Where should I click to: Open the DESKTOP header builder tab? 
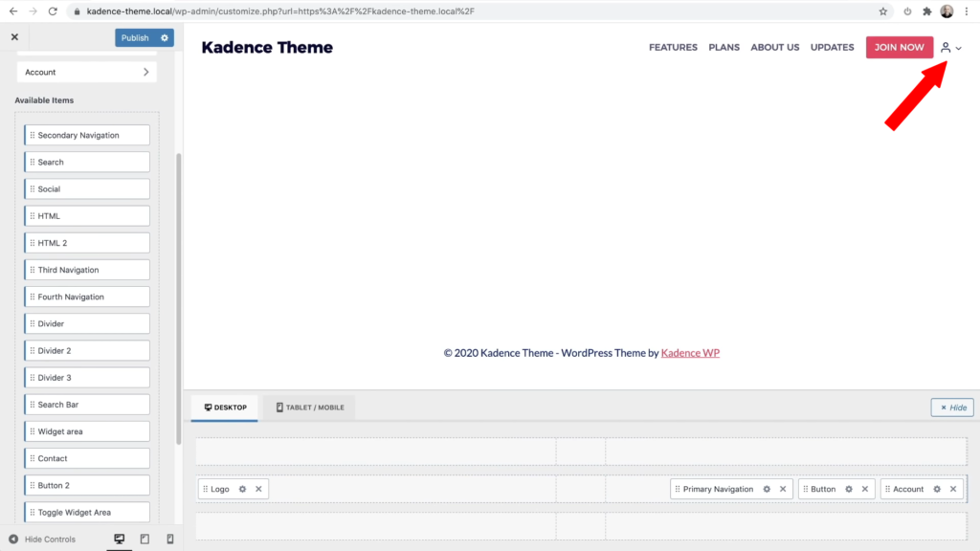click(x=225, y=408)
